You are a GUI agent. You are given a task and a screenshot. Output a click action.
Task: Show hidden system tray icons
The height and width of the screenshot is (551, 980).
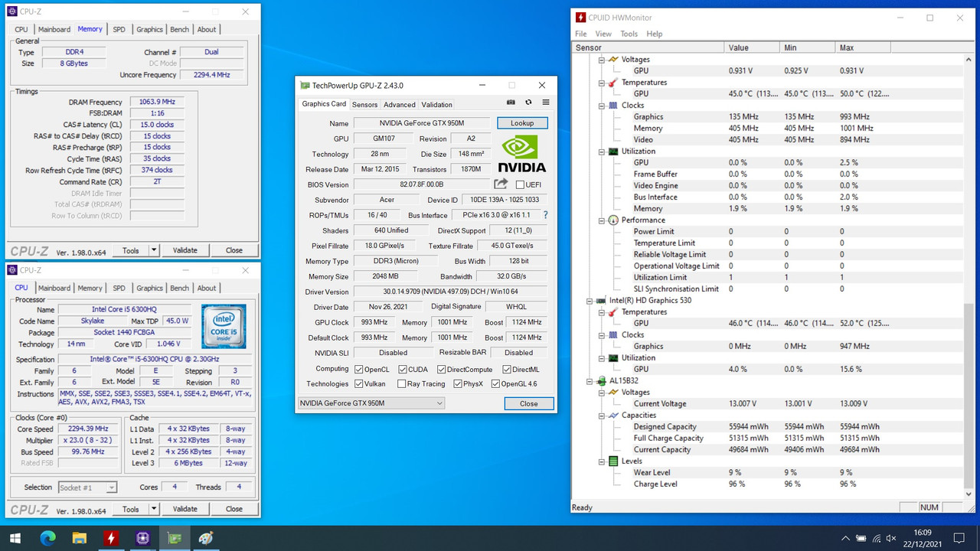[x=844, y=538]
